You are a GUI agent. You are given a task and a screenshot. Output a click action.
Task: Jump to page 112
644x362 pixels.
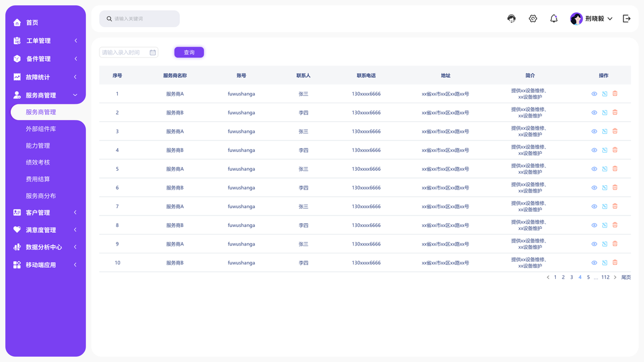[x=605, y=278]
